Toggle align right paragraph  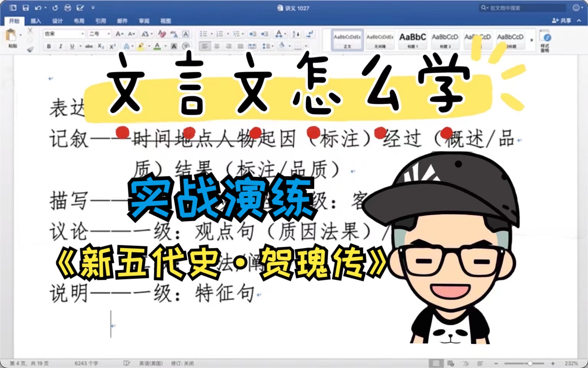229,46
